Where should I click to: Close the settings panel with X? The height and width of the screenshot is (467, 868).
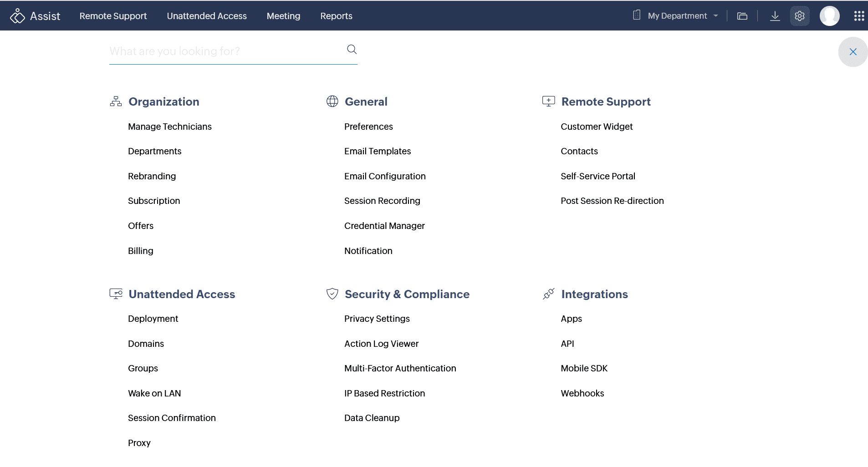click(x=853, y=52)
